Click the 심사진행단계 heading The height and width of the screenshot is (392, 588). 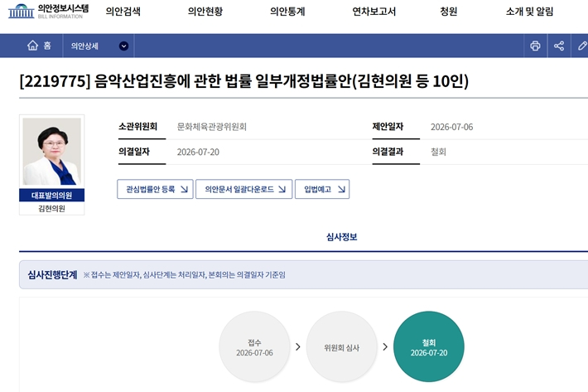52,275
